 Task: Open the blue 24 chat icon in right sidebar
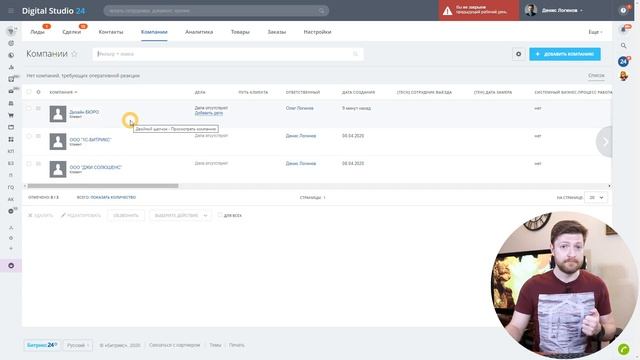tap(623, 62)
